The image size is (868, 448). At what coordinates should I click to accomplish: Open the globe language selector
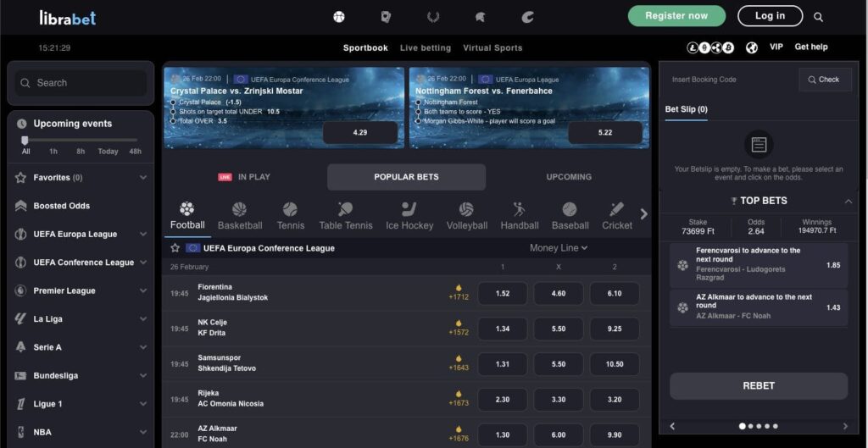(752, 47)
